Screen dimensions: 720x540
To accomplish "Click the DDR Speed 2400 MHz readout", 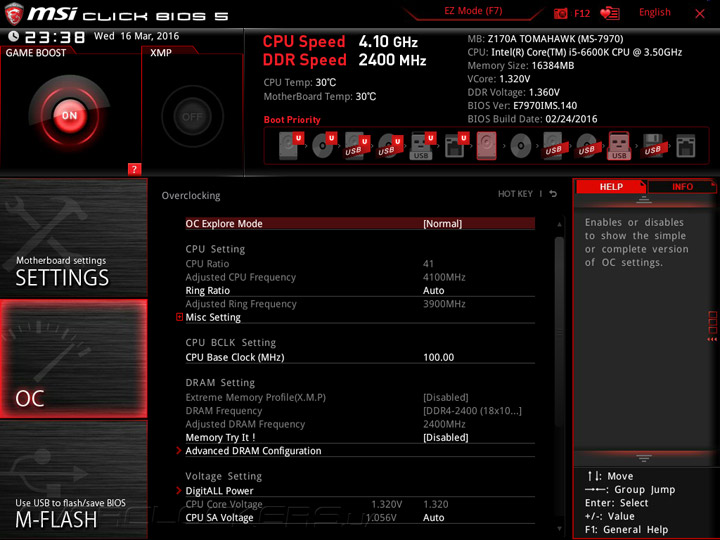I will click(x=344, y=60).
